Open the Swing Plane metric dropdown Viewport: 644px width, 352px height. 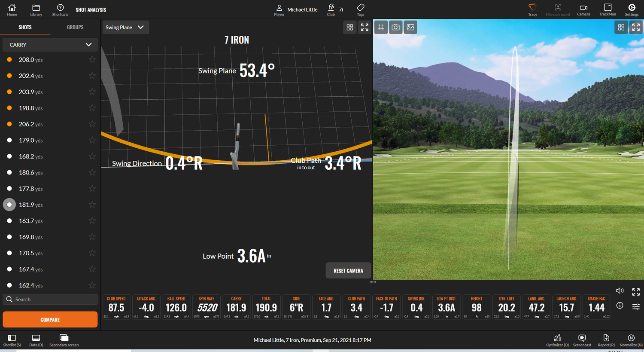click(x=125, y=27)
